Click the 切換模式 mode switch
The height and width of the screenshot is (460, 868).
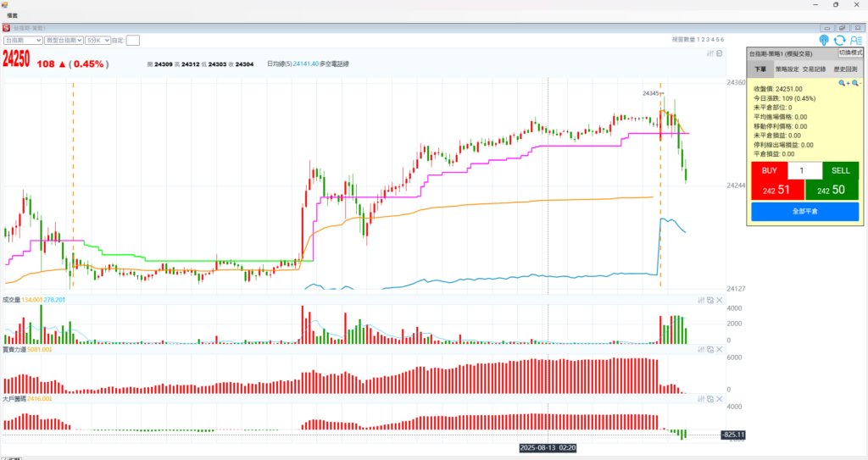(849, 53)
